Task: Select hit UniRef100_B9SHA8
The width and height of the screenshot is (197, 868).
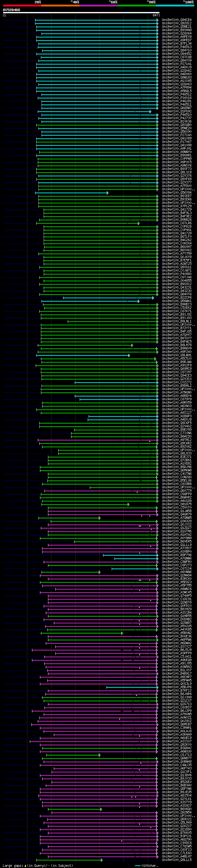Action: coord(176,30)
